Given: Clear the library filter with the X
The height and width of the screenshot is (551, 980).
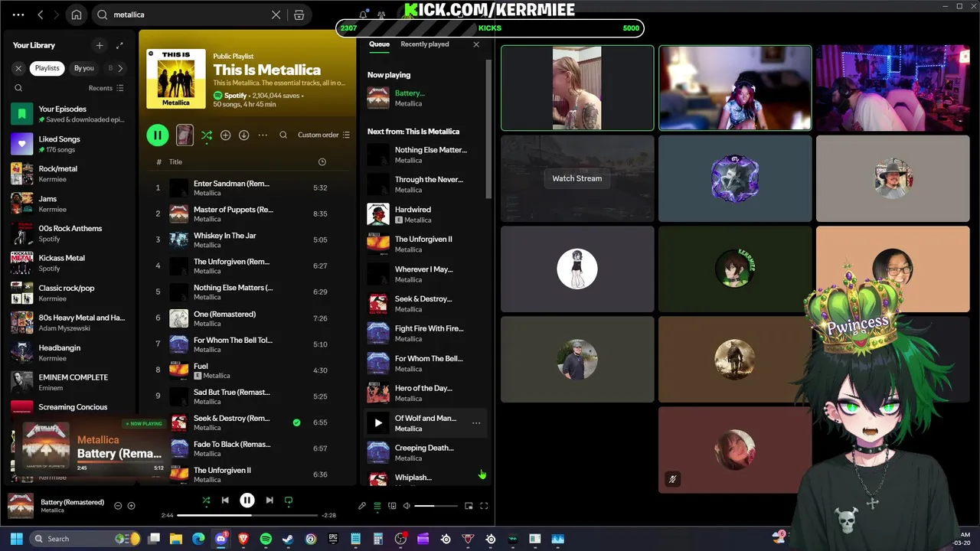Looking at the screenshot, I should (18, 68).
